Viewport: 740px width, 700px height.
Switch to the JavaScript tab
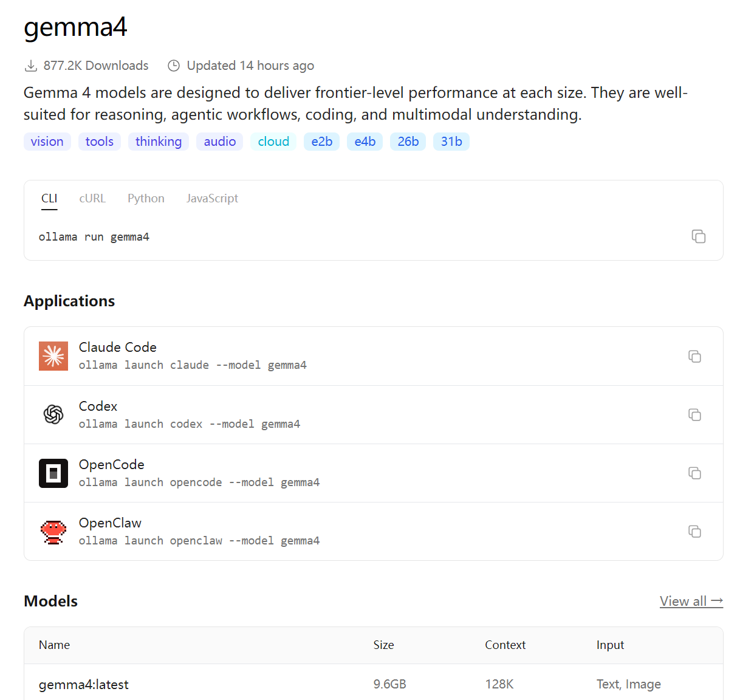tap(212, 198)
